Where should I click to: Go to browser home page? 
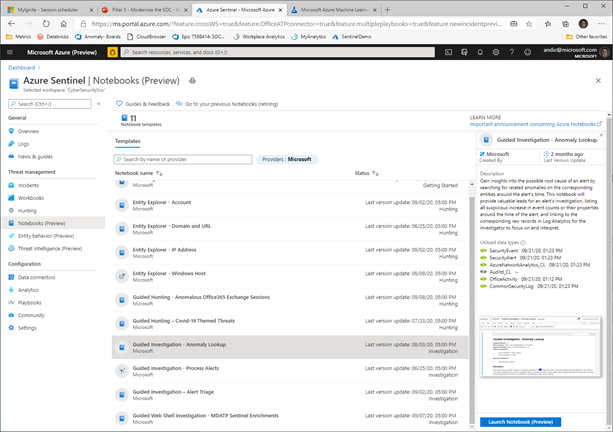point(63,24)
